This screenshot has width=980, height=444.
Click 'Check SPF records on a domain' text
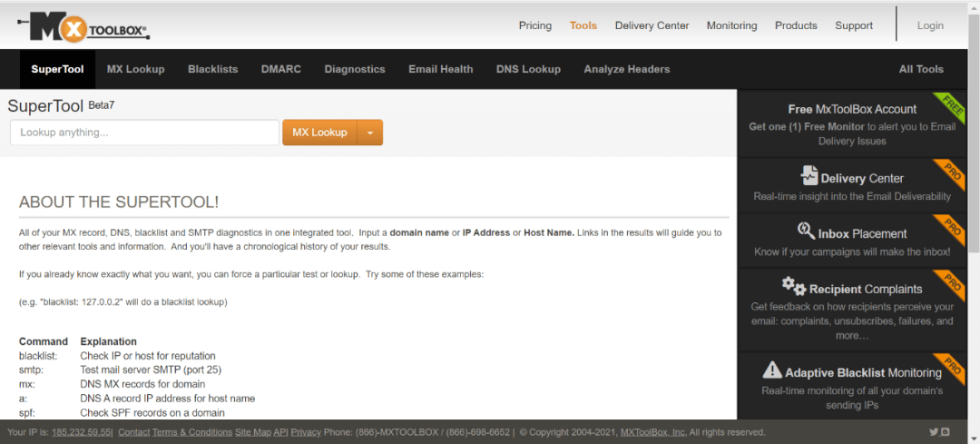click(x=152, y=413)
